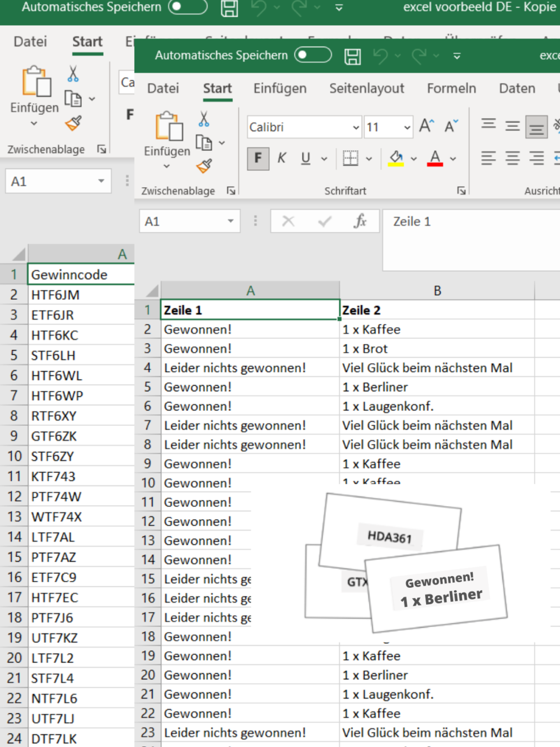Screen dimensions: 560x747
Task: Open the Datei menu in the front window
Action: pyautogui.click(x=163, y=89)
